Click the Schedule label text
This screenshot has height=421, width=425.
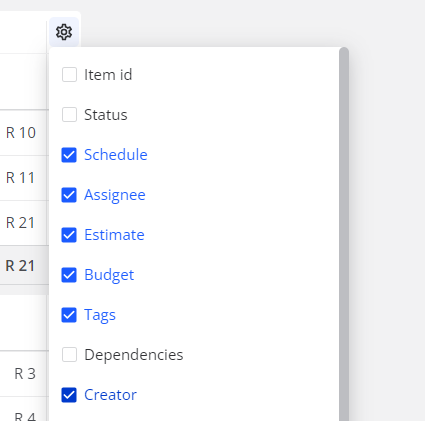point(116,155)
